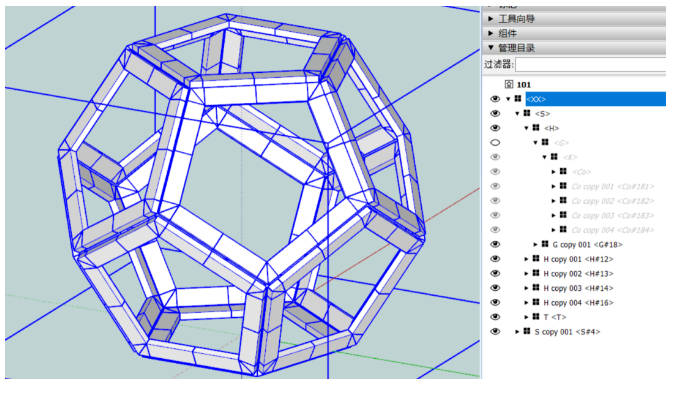The width and height of the screenshot is (677, 394).
Task: Click the component icon of H copy 003
Action: tap(536, 287)
